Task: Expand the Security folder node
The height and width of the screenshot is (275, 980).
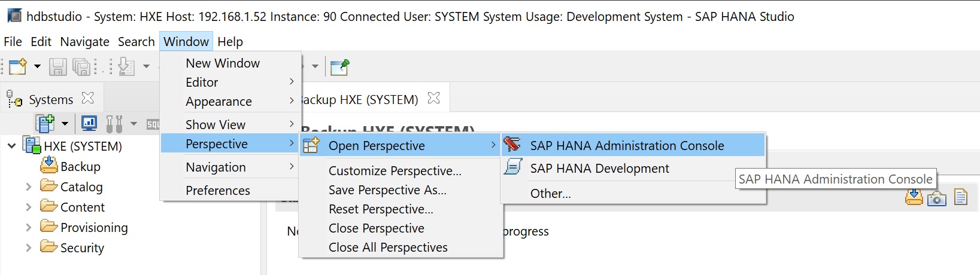Action: coord(28,247)
